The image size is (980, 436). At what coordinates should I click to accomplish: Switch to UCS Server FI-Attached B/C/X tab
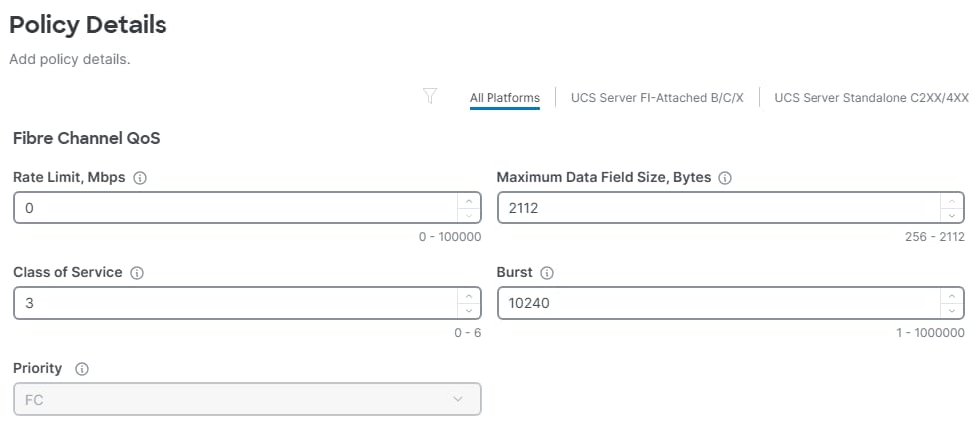coord(657,98)
